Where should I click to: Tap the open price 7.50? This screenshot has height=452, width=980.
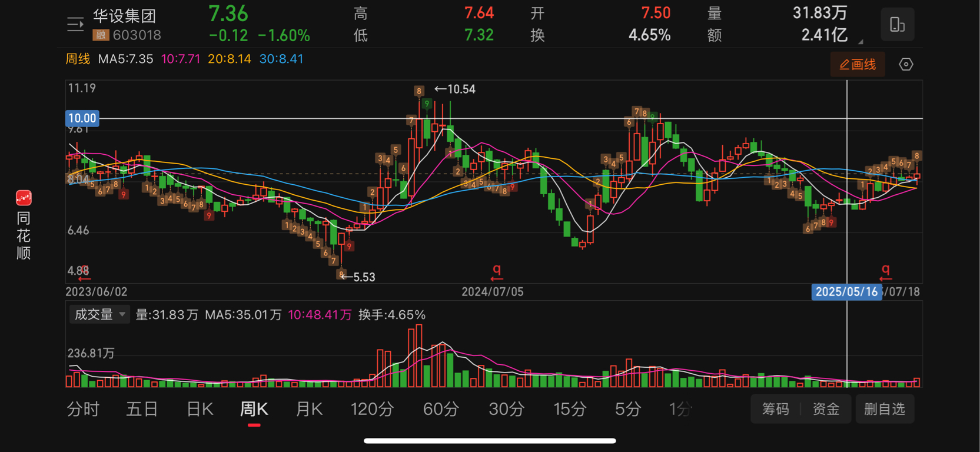(x=656, y=13)
